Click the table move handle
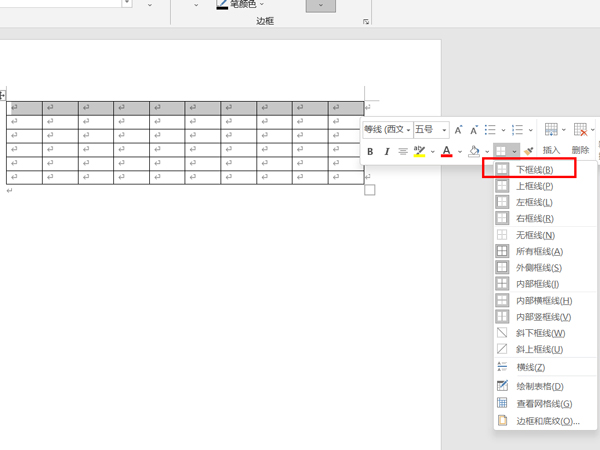The width and height of the screenshot is (600, 450). point(3,96)
